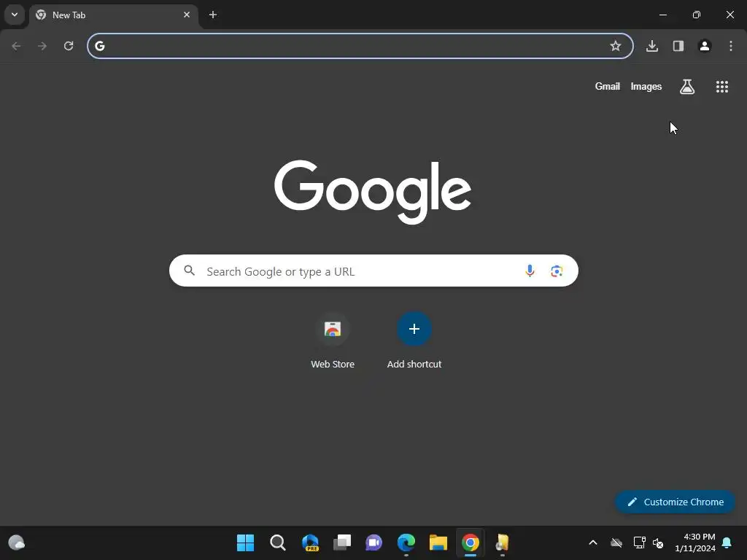The image size is (747, 560).
Task: Open Search Labs flask icon
Action: tap(687, 87)
